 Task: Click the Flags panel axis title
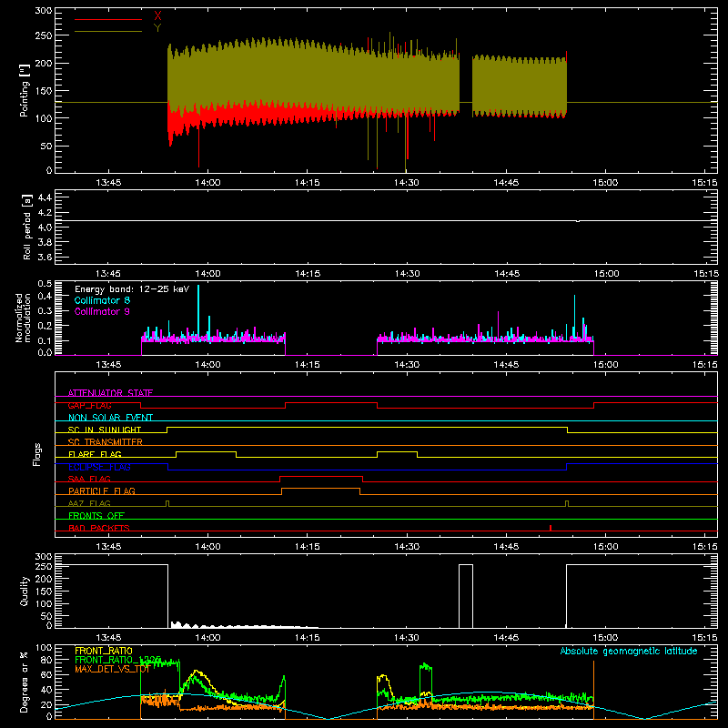coord(37,454)
